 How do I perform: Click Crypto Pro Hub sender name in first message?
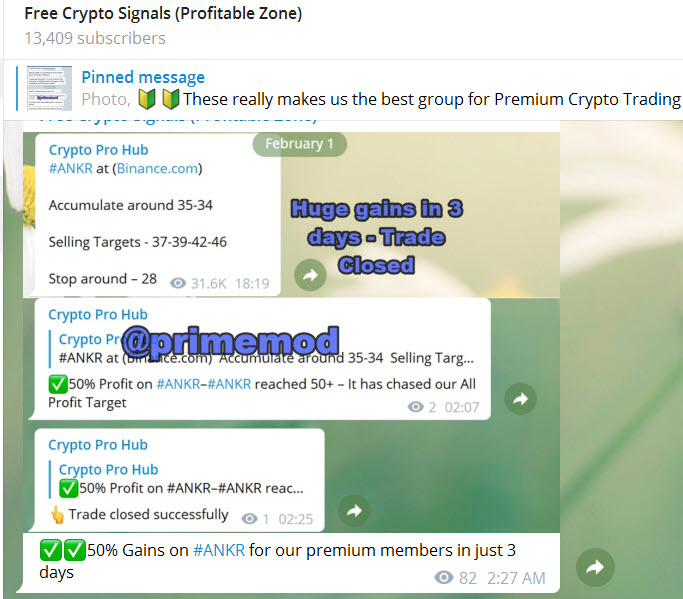[98, 150]
